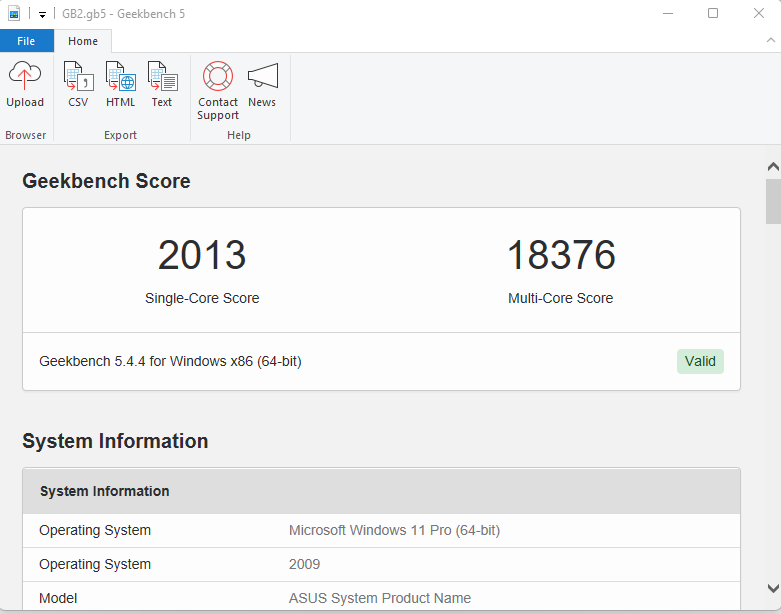Click the Geekbench app icon in title bar
The image size is (781, 614).
click(14, 13)
